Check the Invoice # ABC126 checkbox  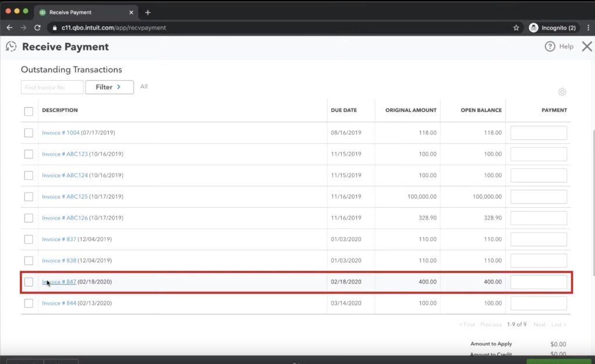28,218
